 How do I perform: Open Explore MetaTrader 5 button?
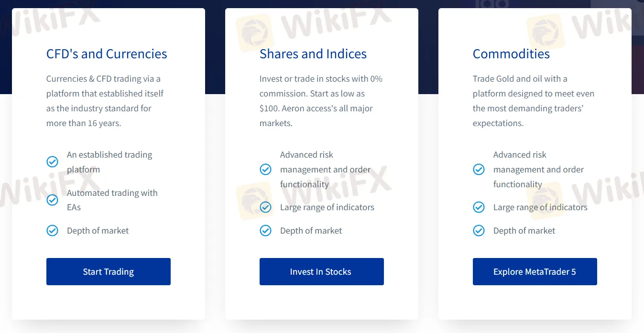(535, 272)
